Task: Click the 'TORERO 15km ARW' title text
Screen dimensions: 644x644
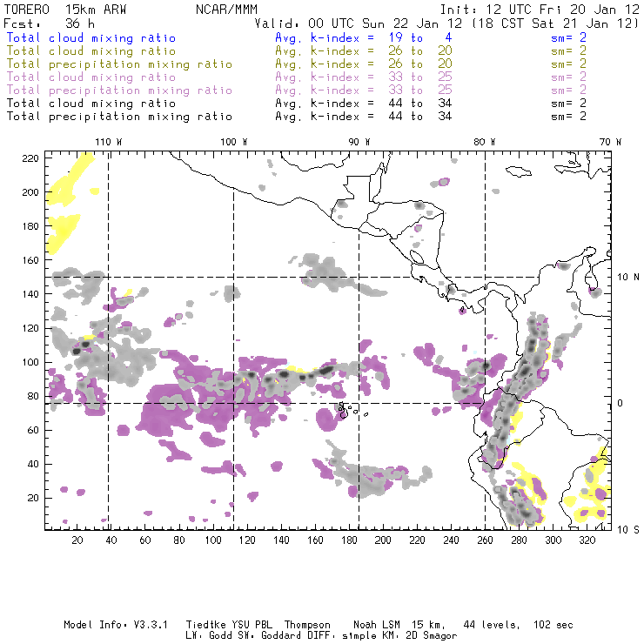Action: tap(65, 10)
